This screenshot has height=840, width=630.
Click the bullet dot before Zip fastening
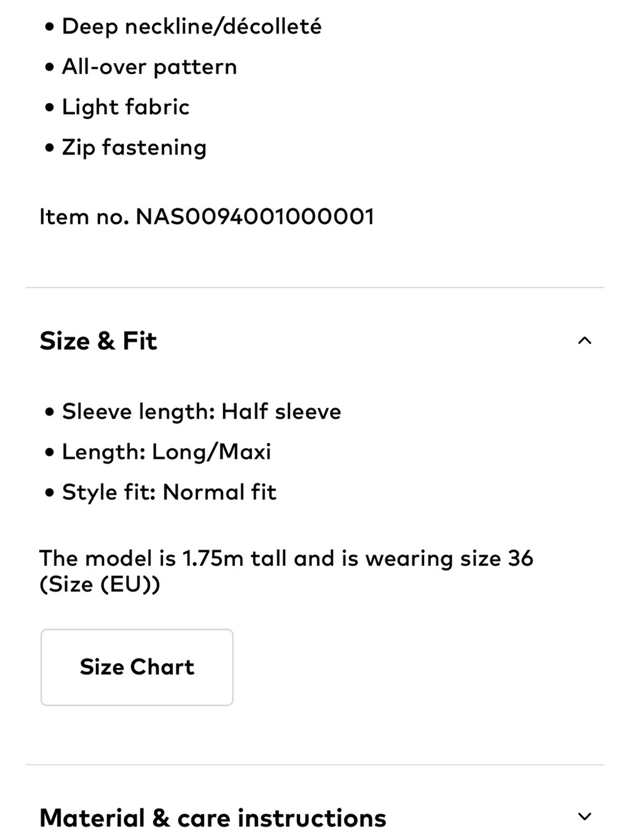(x=50, y=149)
